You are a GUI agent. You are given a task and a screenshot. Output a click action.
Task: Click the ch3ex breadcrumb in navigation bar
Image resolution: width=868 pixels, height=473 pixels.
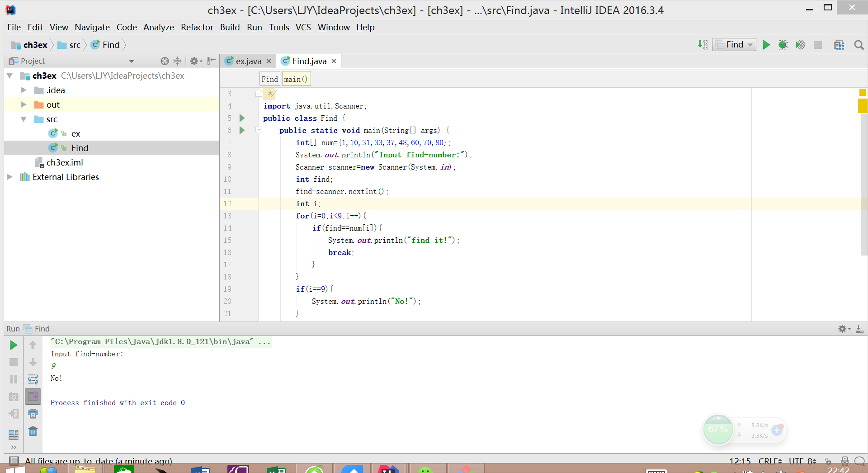click(30, 45)
